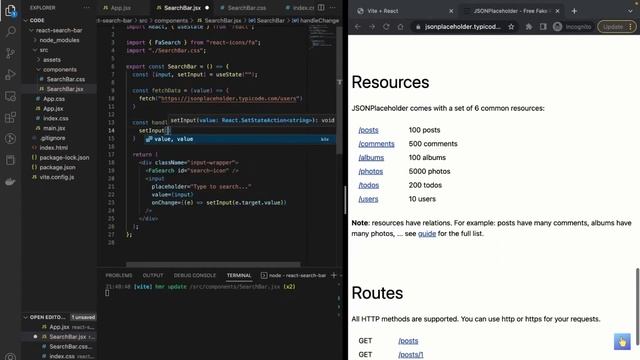640x360 pixels.
Task: Open Remote Explorer in activity bar
Action: click(10, 96)
